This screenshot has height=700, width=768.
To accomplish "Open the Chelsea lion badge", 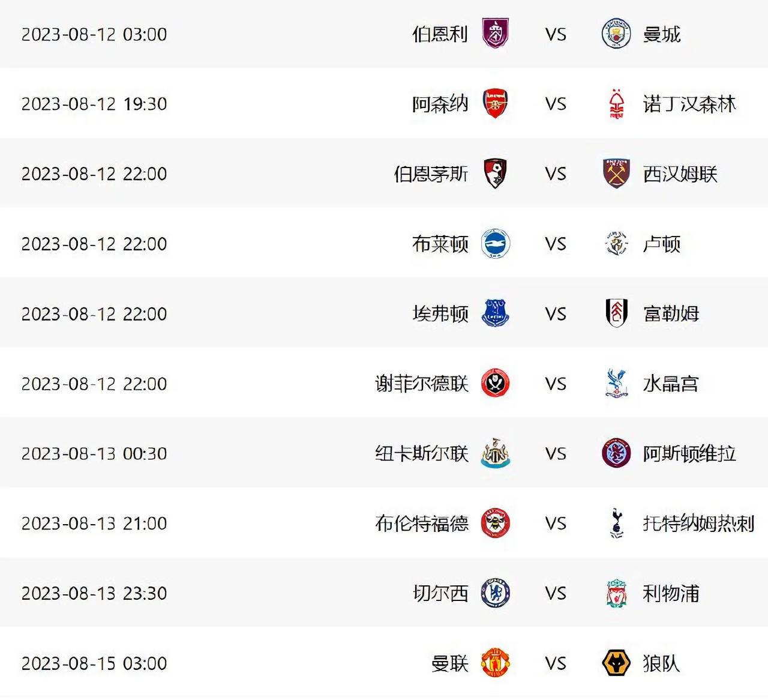I will pyautogui.click(x=496, y=593).
